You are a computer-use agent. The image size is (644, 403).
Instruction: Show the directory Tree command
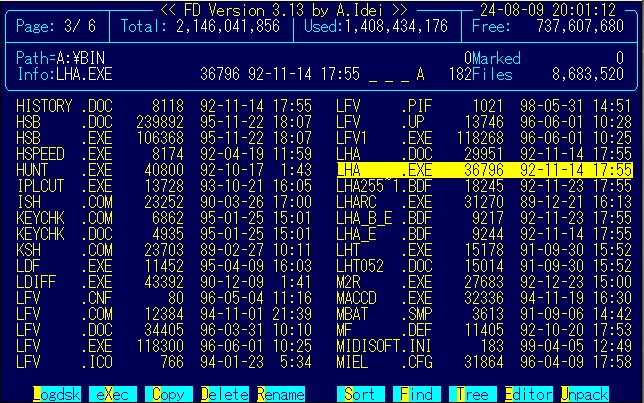[472, 394]
